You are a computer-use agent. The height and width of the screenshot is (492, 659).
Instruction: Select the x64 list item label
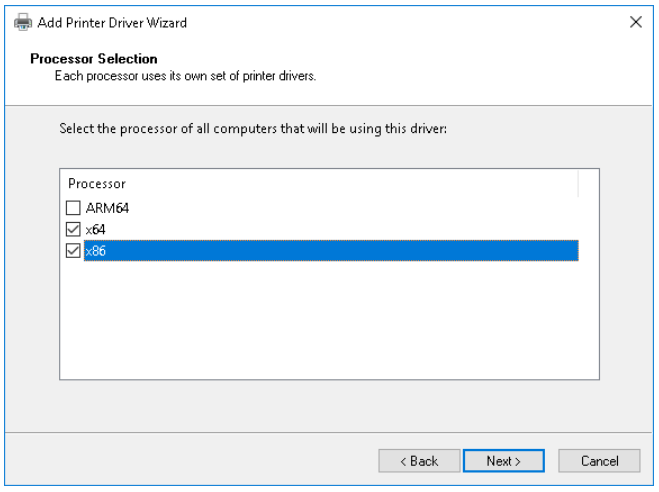[x=96, y=229]
